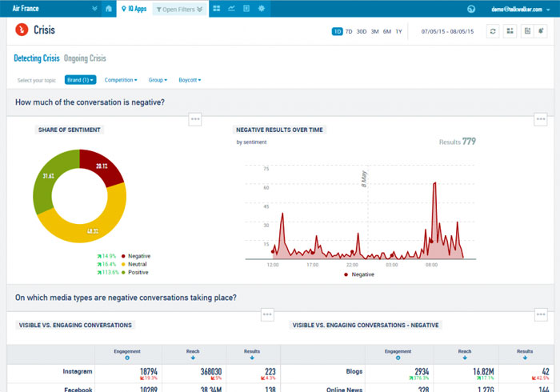Image resolution: width=560 pixels, height=392 pixels.
Task: Select the 30D time range
Action: point(362,31)
